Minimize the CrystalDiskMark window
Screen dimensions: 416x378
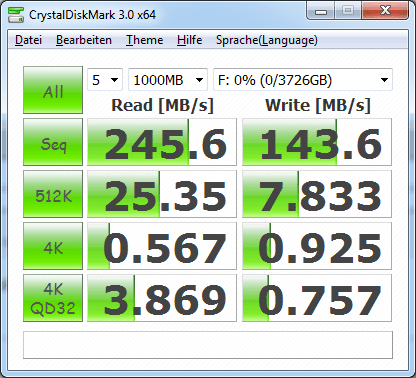(321, 11)
